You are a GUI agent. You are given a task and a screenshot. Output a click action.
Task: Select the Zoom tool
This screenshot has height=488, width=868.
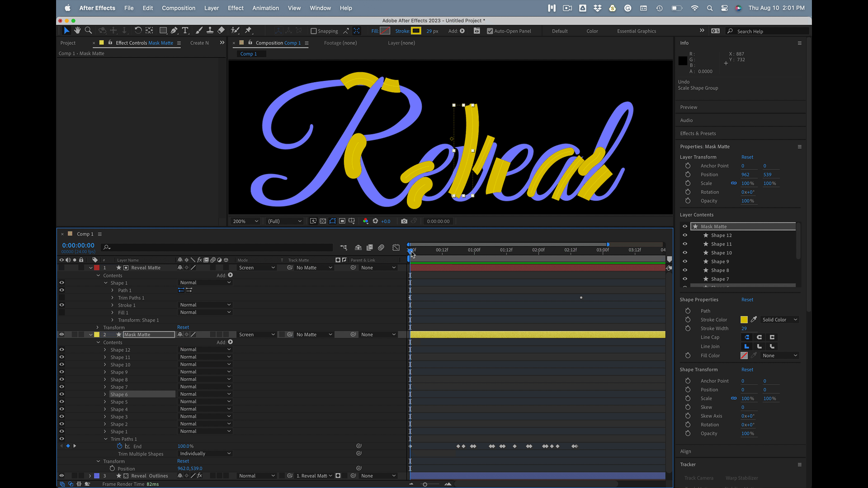click(89, 30)
